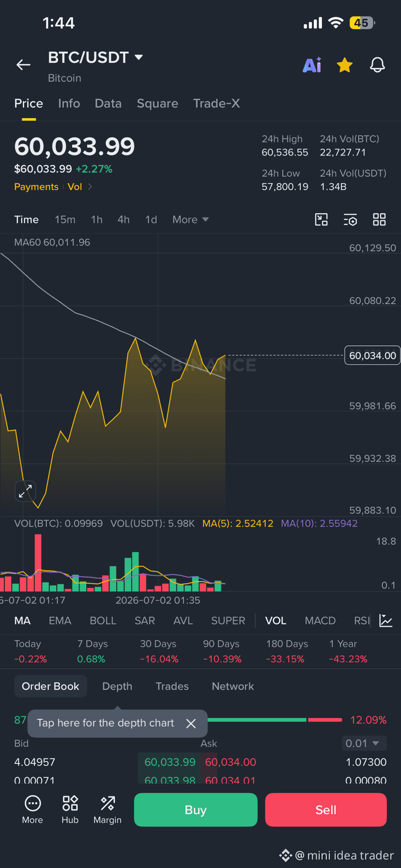
Task: Tap the 1 Year -43.23% value
Action: pos(348,659)
